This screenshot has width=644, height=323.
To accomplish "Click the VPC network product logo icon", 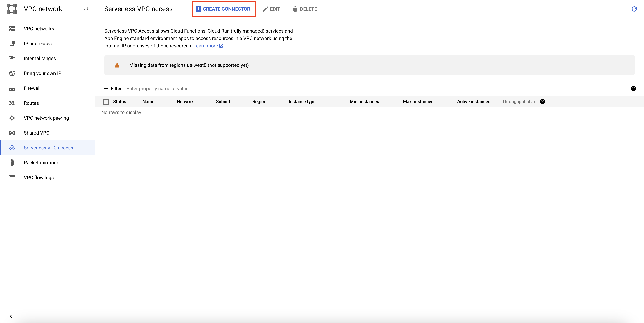I will click(x=12, y=9).
